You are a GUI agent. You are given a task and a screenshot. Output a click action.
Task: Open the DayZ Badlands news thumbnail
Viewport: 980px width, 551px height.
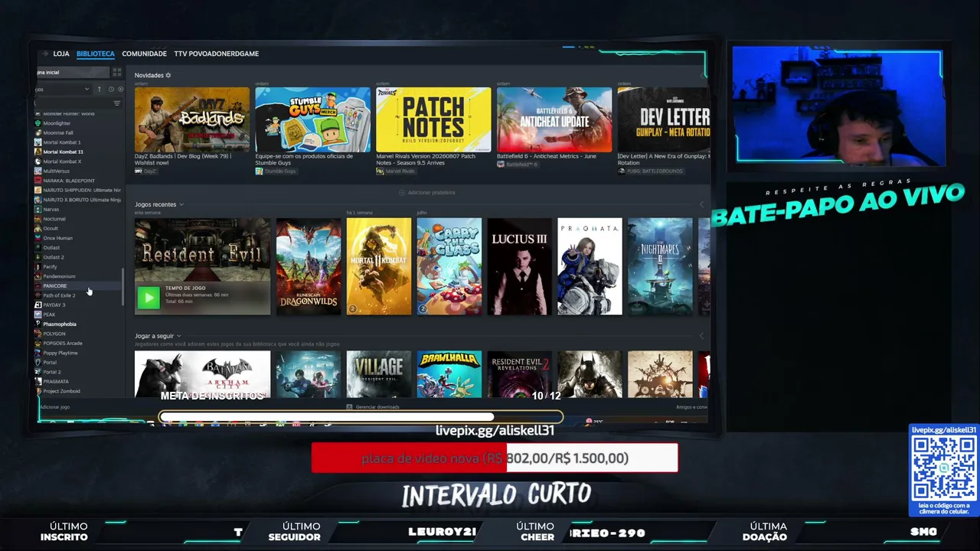192,119
